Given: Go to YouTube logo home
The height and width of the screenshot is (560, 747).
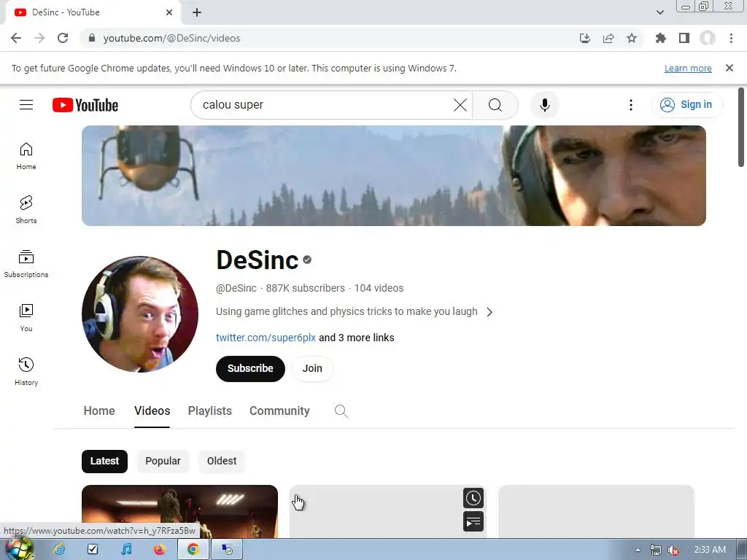Looking at the screenshot, I should 85,105.
